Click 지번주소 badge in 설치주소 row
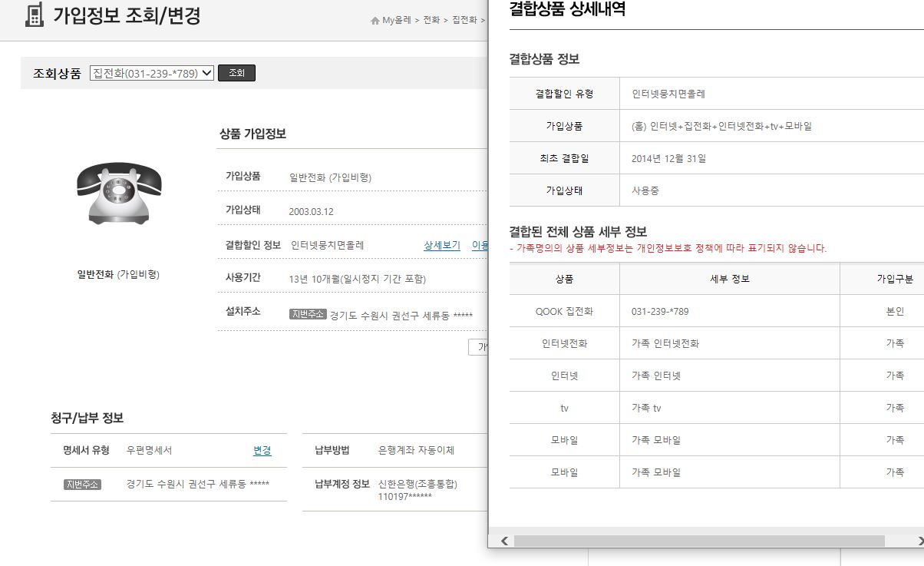The width and height of the screenshot is (924, 566). [308, 314]
